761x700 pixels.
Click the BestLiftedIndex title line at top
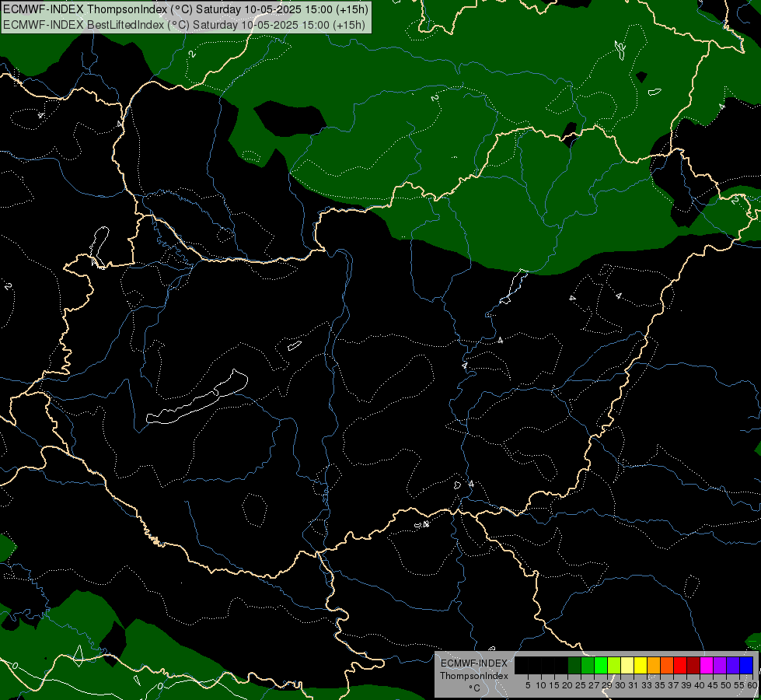(x=184, y=24)
